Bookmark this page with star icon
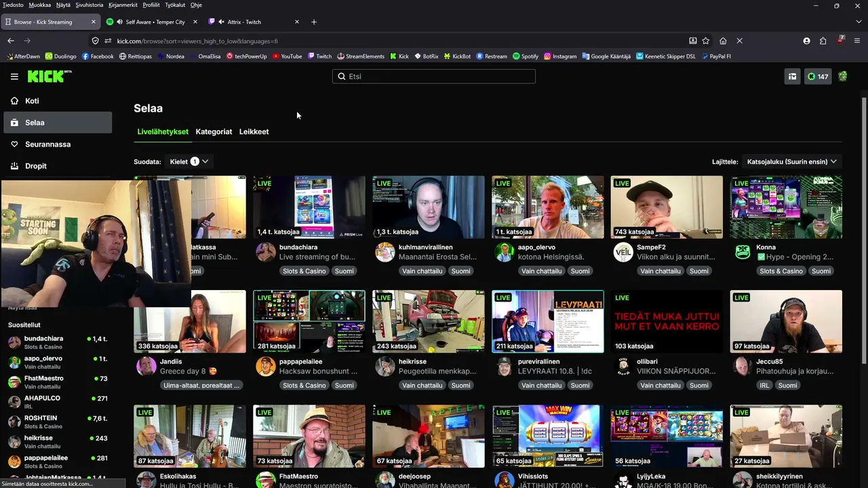This screenshot has height=488, width=868. [x=706, y=41]
